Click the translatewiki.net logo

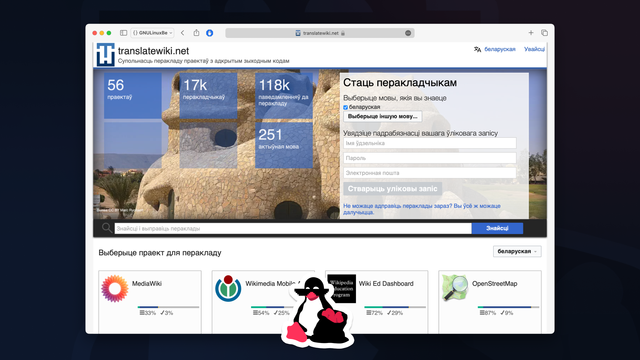click(x=105, y=54)
